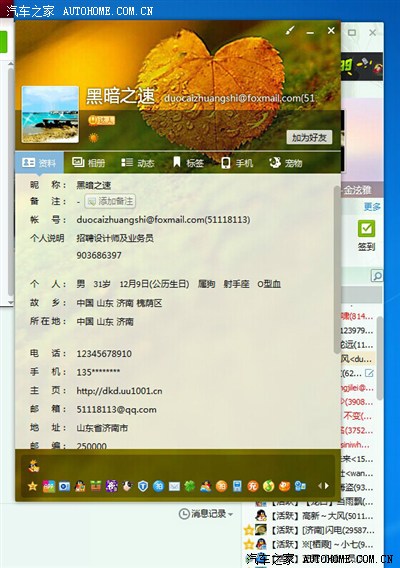
Task: Click the masked mobile number 135********
Action: click(98, 372)
